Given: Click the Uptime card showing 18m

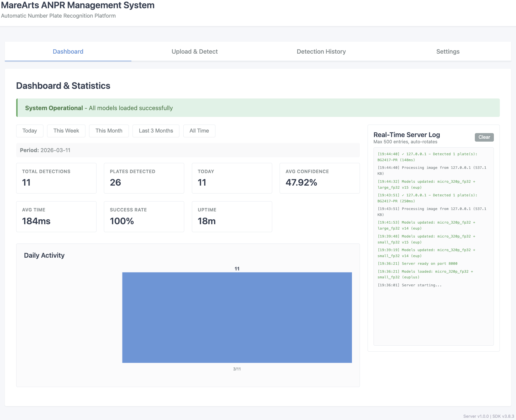Looking at the screenshot, I should point(232,216).
